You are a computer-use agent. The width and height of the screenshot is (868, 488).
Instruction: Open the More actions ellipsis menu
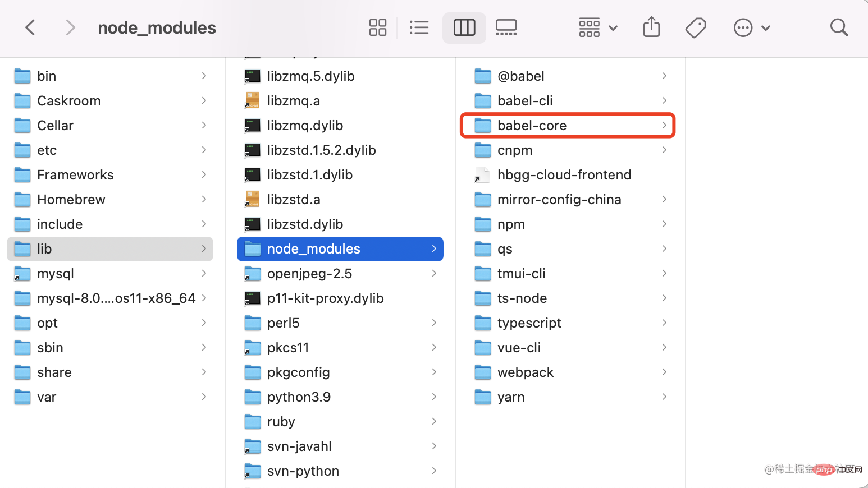[x=752, y=27]
